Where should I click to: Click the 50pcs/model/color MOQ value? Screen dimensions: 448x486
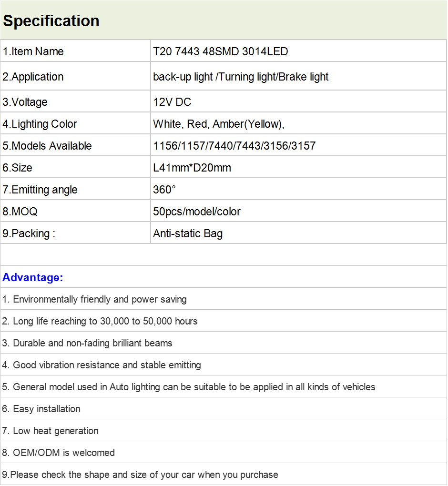(196, 212)
